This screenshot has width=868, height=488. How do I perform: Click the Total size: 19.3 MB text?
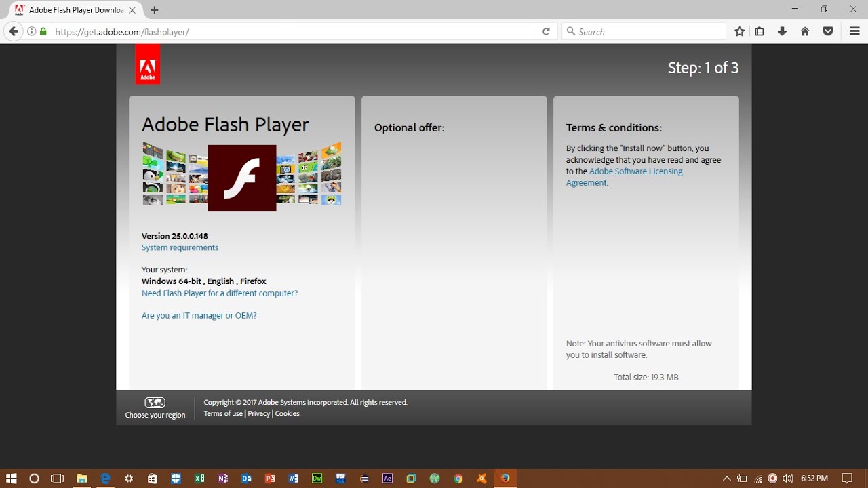coord(646,377)
